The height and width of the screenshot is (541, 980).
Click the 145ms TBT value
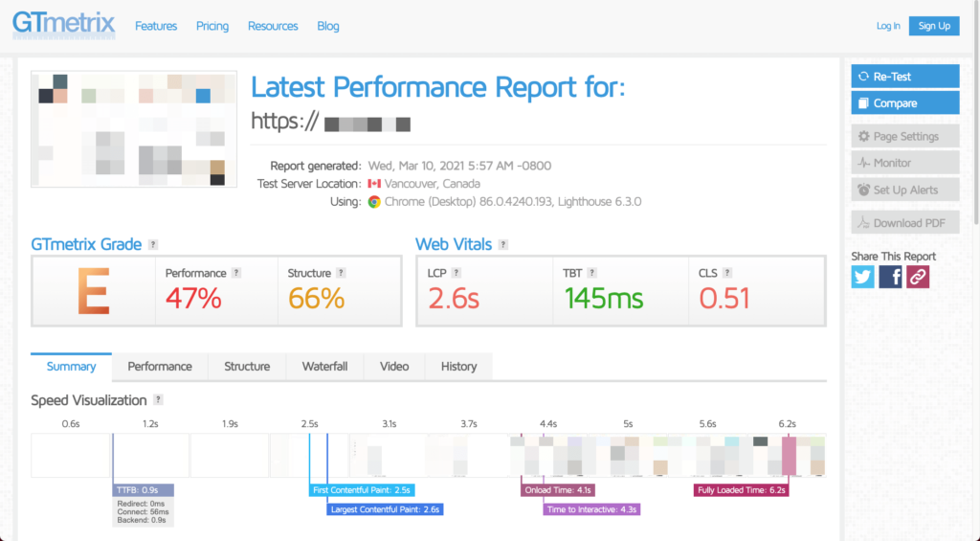pyautogui.click(x=604, y=299)
